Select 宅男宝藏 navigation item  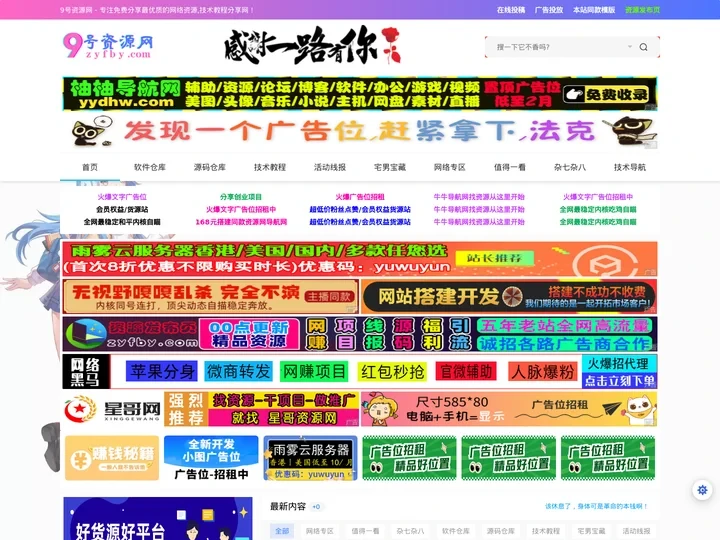point(390,167)
